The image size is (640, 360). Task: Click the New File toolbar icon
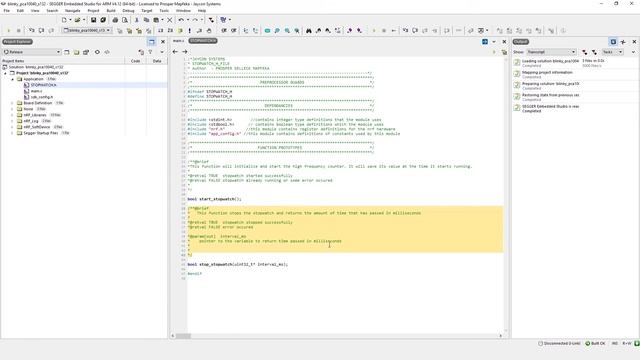pos(64,20)
